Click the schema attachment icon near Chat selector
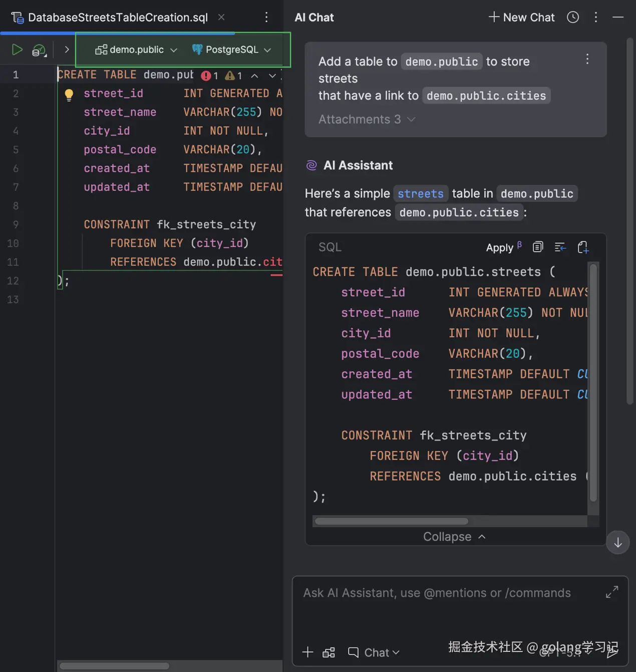This screenshot has width=636, height=672. (x=329, y=652)
